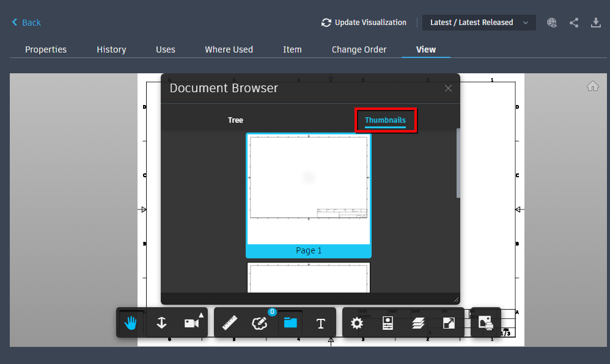
Task: Toggle the Document Browser folder tool
Action: [290, 322]
